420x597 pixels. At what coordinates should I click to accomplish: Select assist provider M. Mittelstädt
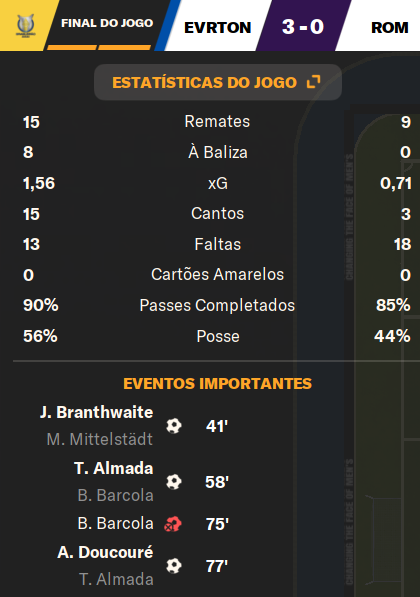[x=100, y=439]
